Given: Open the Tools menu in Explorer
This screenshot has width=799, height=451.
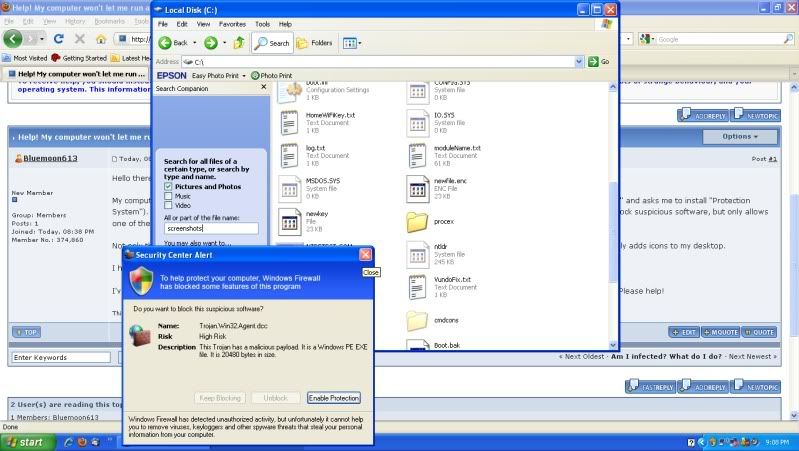Looking at the screenshot, I should [x=262, y=24].
